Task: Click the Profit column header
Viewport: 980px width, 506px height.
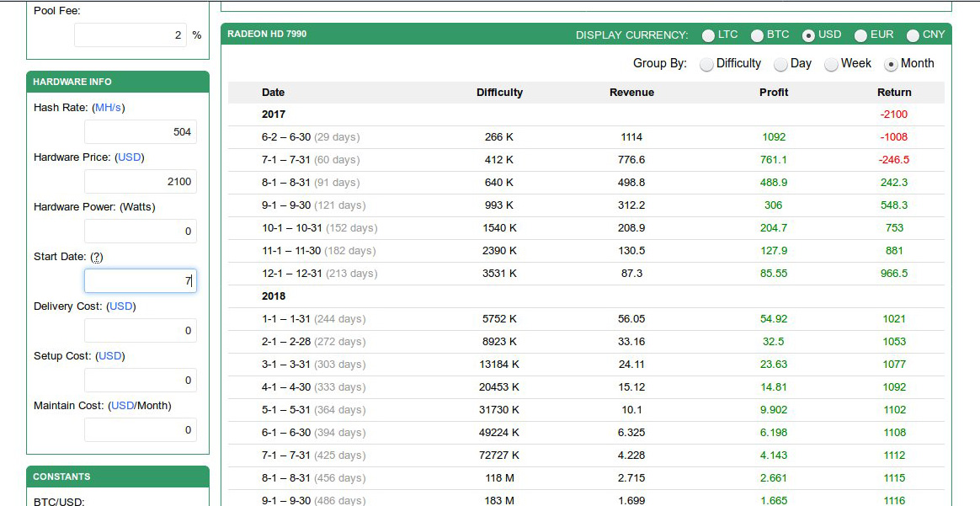Action: [x=774, y=93]
